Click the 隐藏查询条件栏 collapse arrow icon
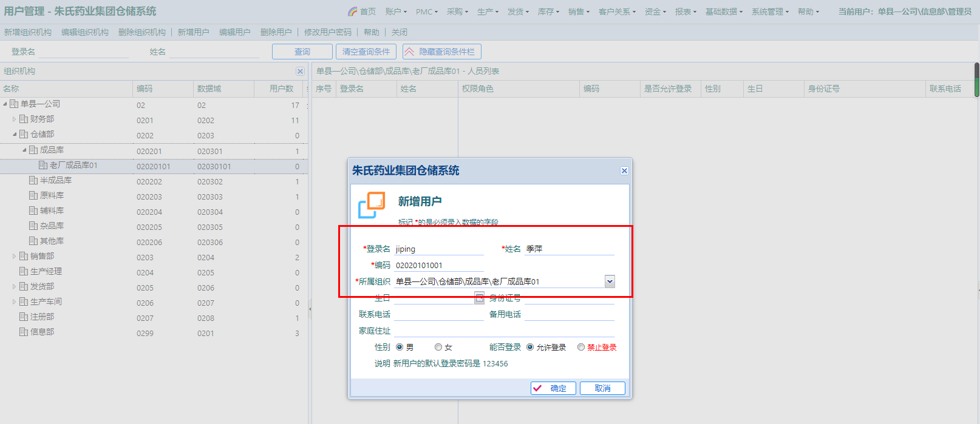This screenshot has width=980, height=424. click(409, 52)
